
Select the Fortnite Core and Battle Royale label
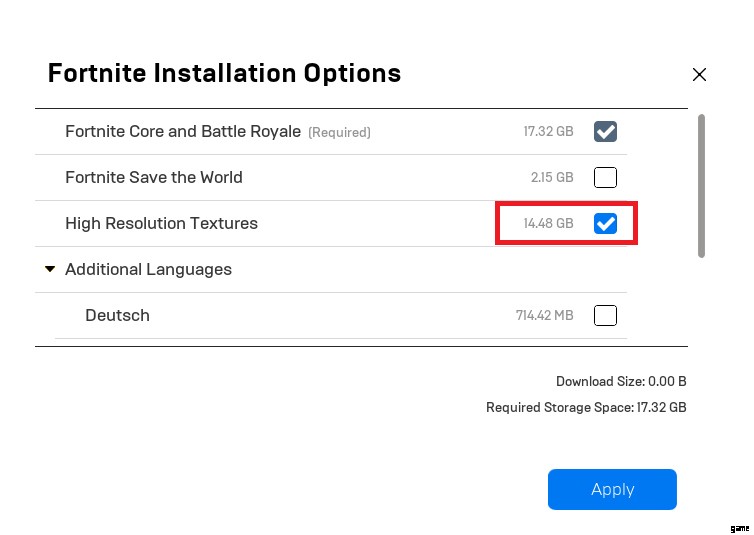pyautogui.click(x=183, y=132)
